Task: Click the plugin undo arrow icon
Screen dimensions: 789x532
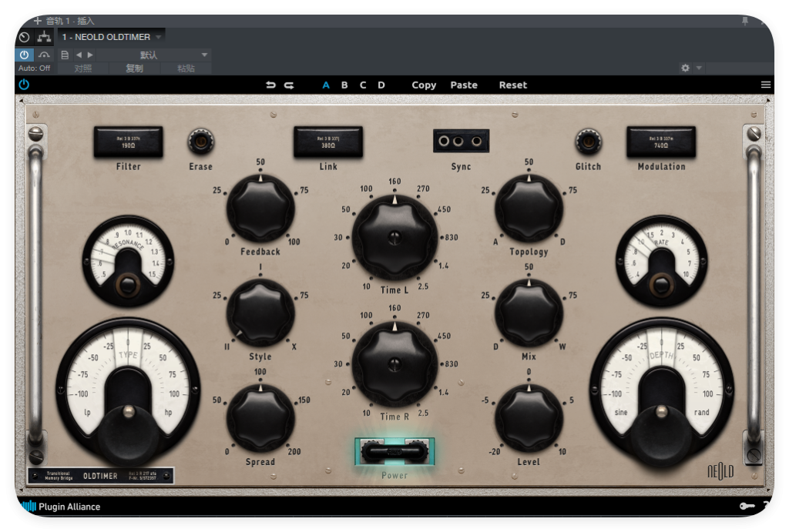Action: point(270,85)
